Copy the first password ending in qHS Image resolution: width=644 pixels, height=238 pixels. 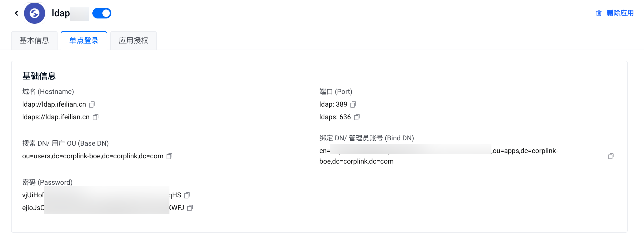point(187,195)
